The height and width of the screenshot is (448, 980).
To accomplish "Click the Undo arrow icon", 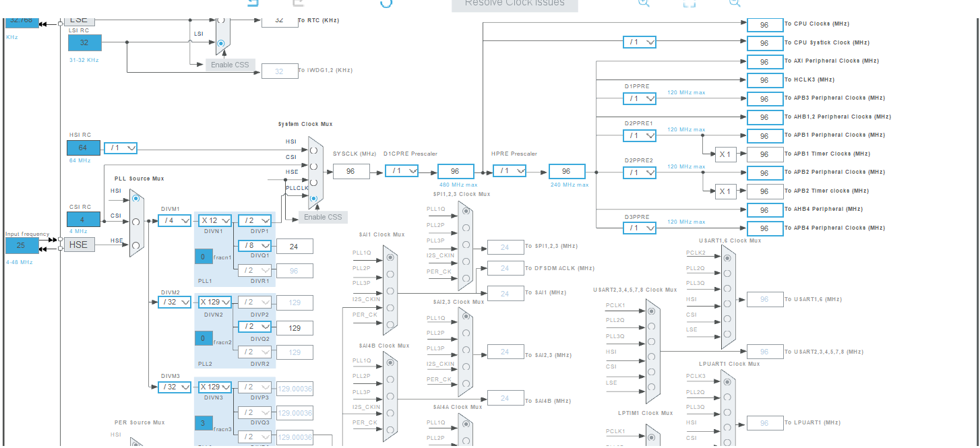I will [x=253, y=4].
